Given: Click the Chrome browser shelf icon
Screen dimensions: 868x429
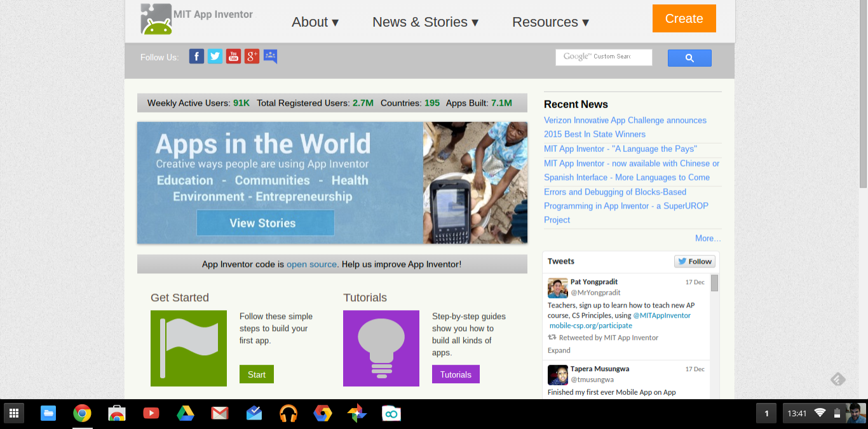Looking at the screenshot, I should [x=82, y=414].
